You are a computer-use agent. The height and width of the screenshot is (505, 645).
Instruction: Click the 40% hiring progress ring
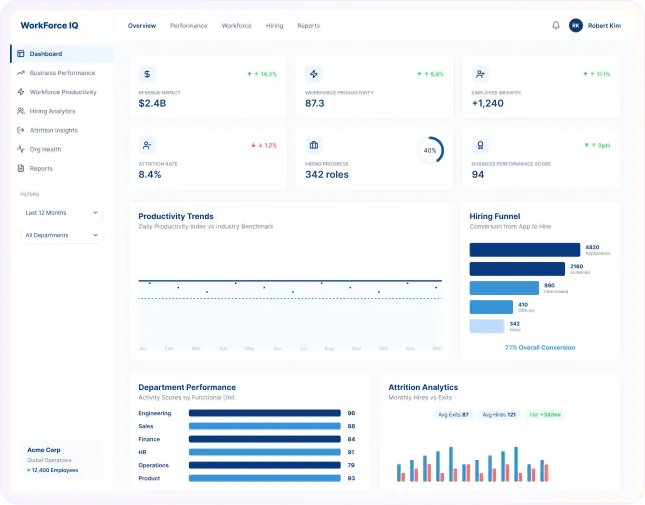pyautogui.click(x=430, y=150)
